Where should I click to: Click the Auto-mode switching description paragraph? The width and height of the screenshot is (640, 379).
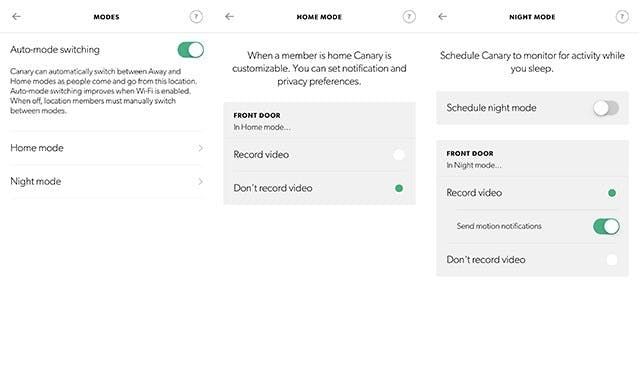click(104, 91)
